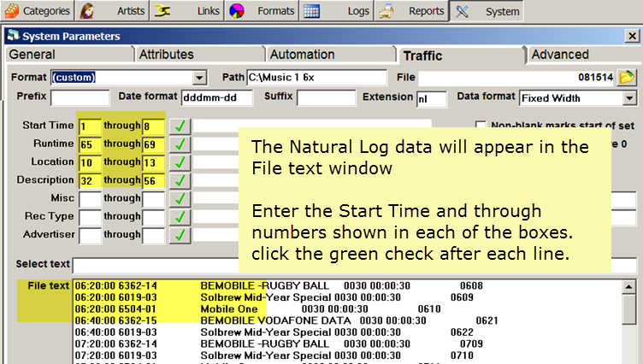This screenshot has height=364, width=643.
Task: Click the Description through field
Action: click(153, 180)
